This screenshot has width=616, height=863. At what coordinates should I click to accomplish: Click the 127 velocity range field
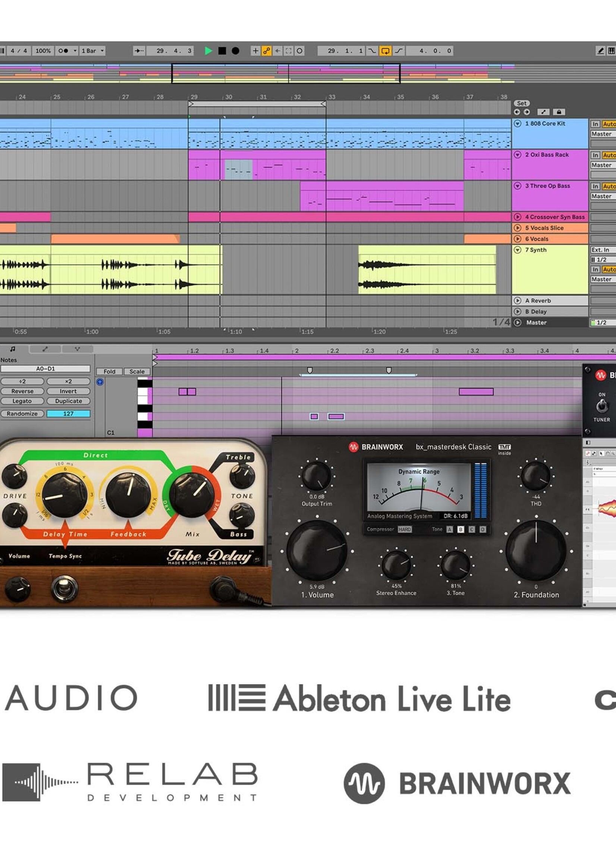pos(68,414)
